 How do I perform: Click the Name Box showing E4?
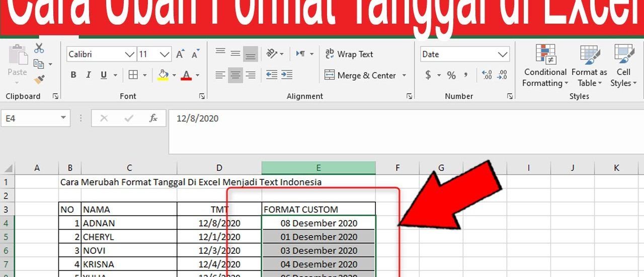tap(31, 118)
